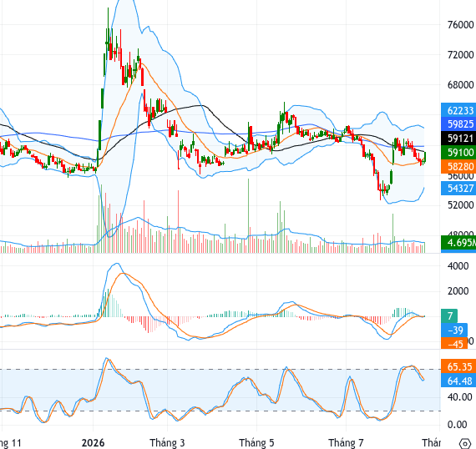
Task: Click the black 59121 price label
Action: [x=458, y=139]
